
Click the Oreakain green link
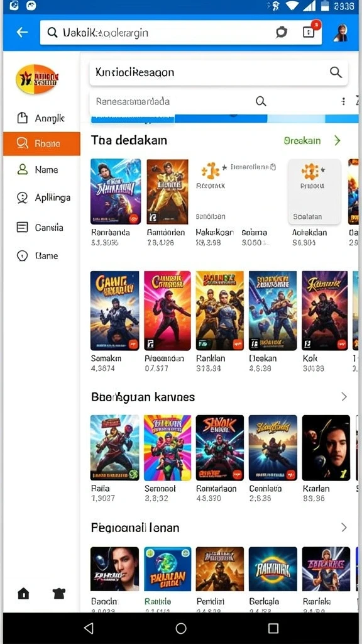coord(302,140)
